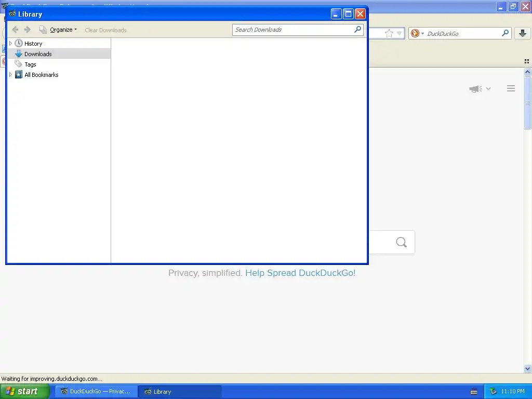The width and height of the screenshot is (532, 399).
Task: Click the taskbar clock 11:10 PM
Action: click(513, 391)
